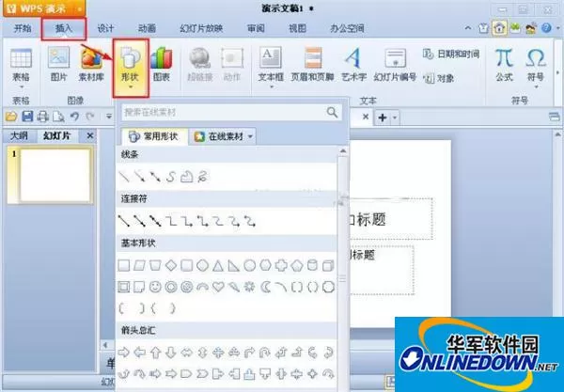Open the WPS 演示 application menu
Screen dimensions: 564x392
[44, 8]
